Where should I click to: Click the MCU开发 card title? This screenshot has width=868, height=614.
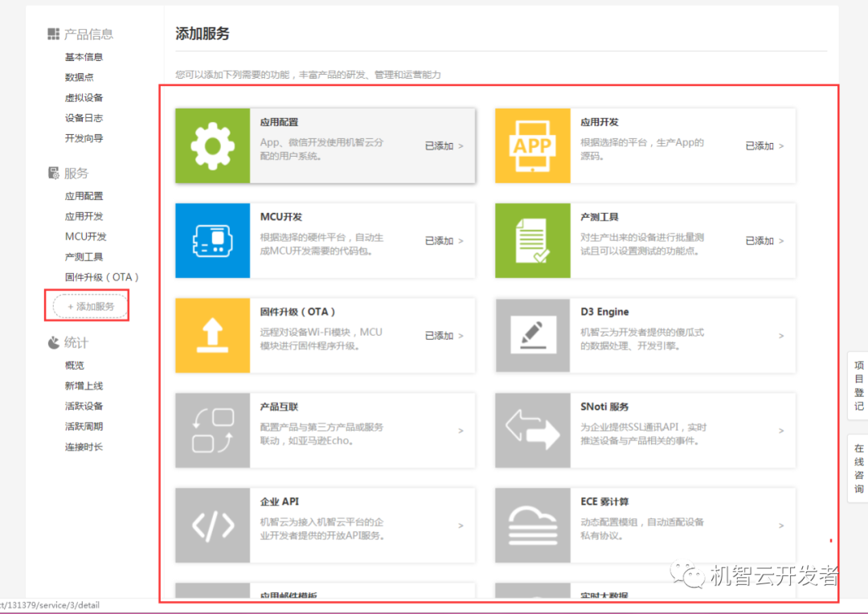281,217
